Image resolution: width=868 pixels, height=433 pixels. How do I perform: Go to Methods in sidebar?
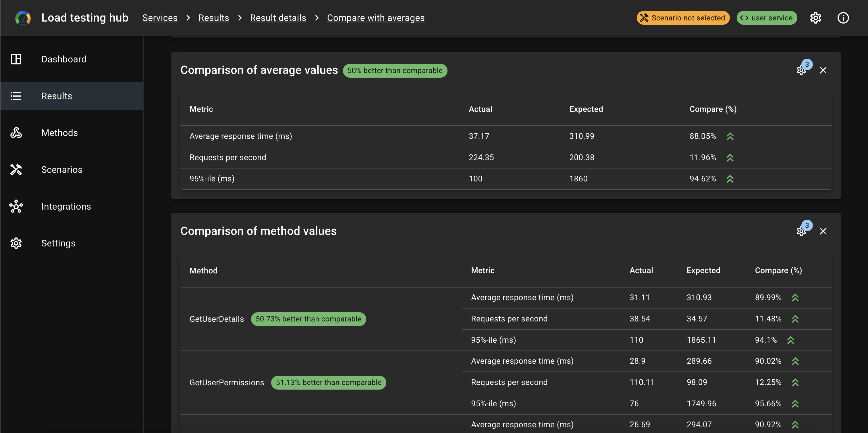(72, 133)
